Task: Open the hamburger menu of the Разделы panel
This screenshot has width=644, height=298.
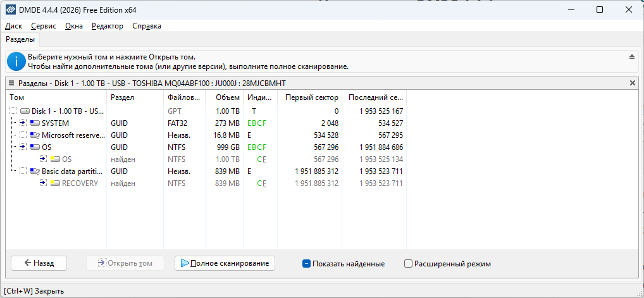Action: pos(11,84)
